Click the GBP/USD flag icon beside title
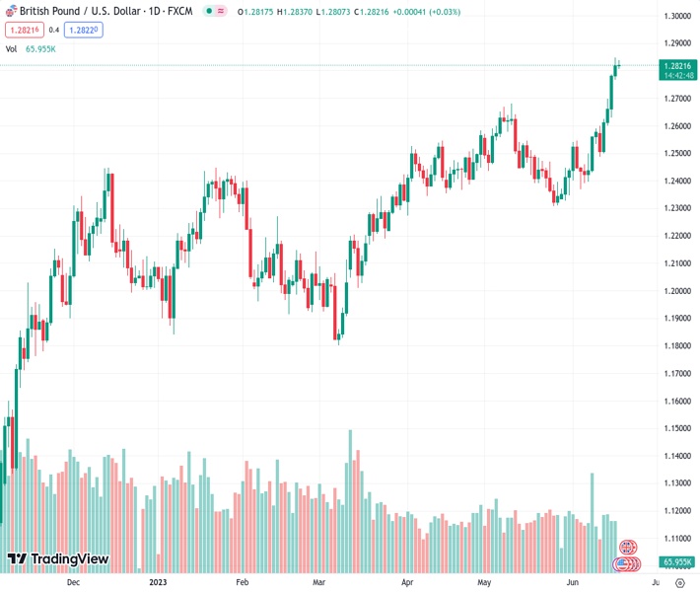This screenshot has height=592, width=700. (x=11, y=11)
